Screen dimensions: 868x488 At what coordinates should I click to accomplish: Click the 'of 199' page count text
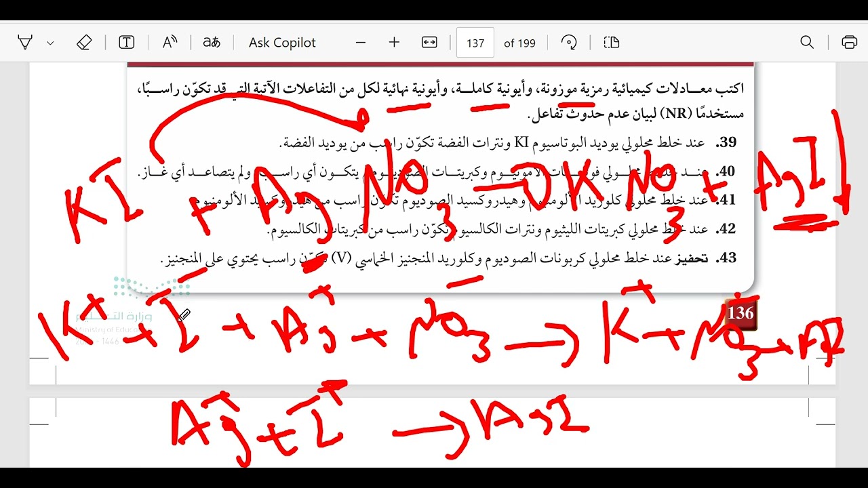click(519, 43)
